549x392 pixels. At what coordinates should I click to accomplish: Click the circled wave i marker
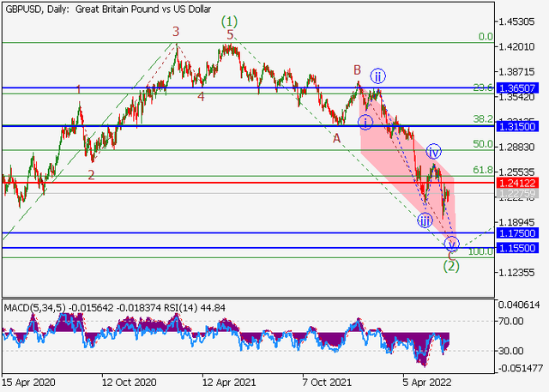[x=365, y=121]
